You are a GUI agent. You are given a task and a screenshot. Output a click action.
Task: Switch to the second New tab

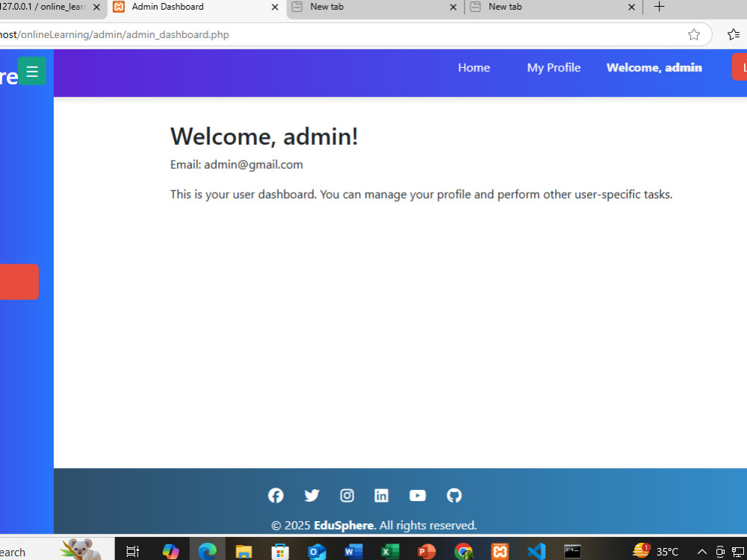click(553, 7)
